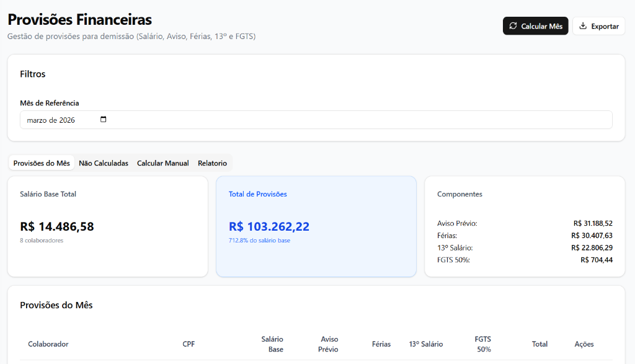Click the Mês de Referência input field

316,120
